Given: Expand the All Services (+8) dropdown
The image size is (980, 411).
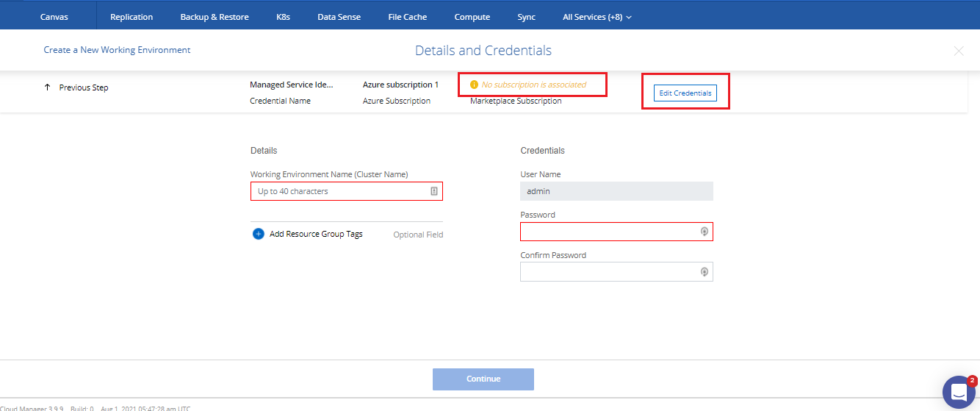Looking at the screenshot, I should pos(597,17).
